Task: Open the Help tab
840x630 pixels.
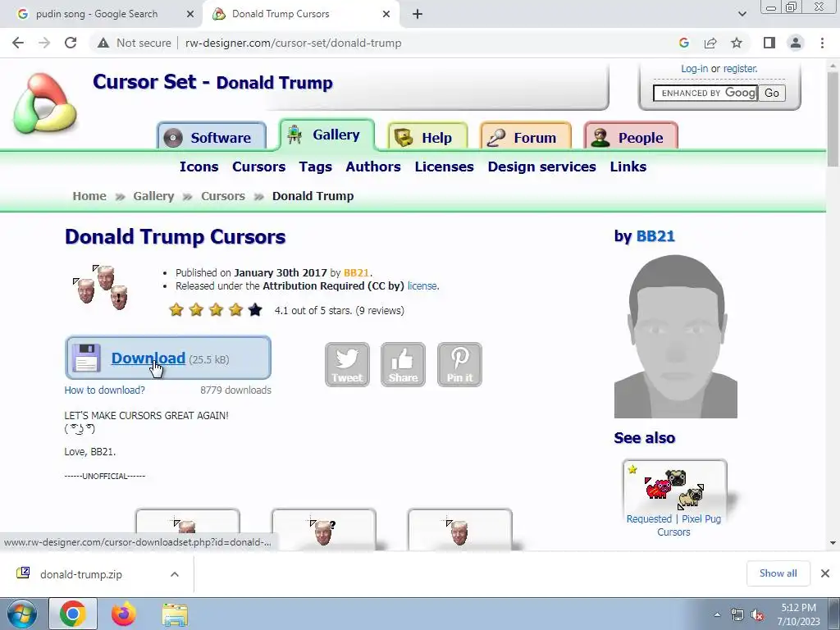Action: coord(427,137)
